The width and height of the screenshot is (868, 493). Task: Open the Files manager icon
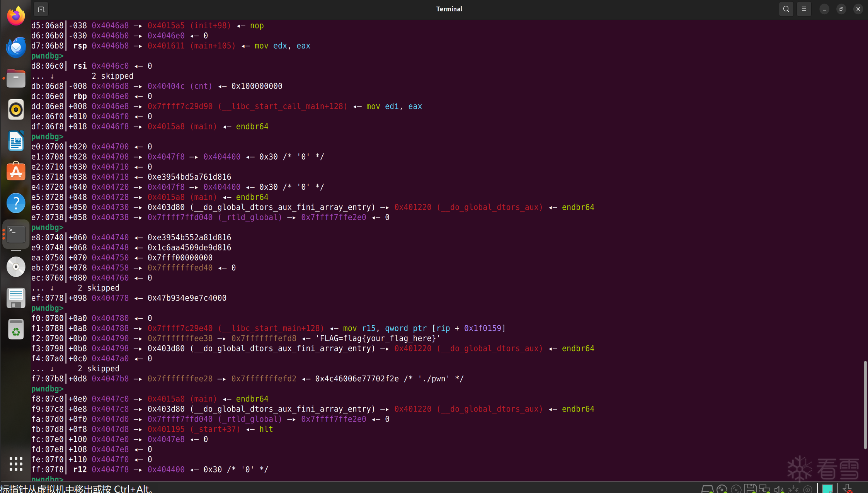coord(16,79)
